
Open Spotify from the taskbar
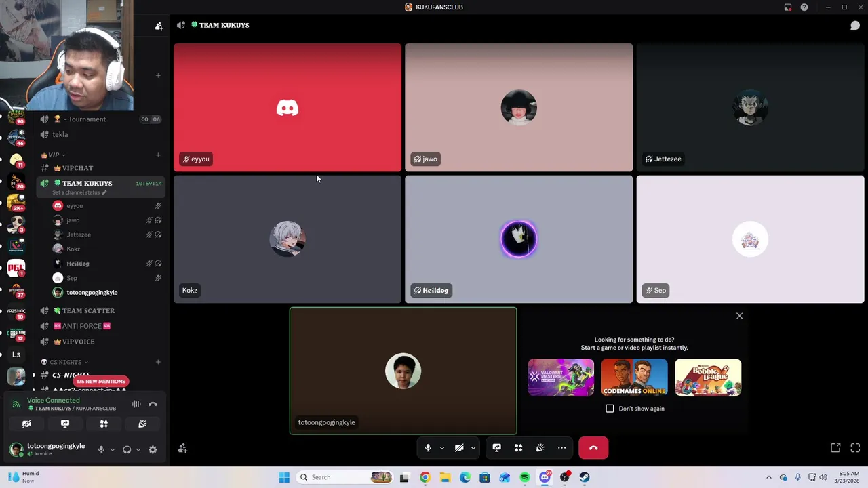[x=525, y=477]
